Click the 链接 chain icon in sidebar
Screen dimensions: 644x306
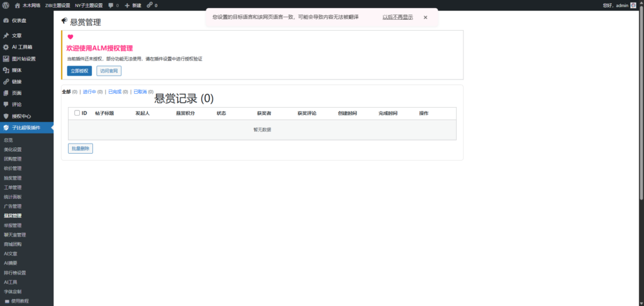(6, 81)
